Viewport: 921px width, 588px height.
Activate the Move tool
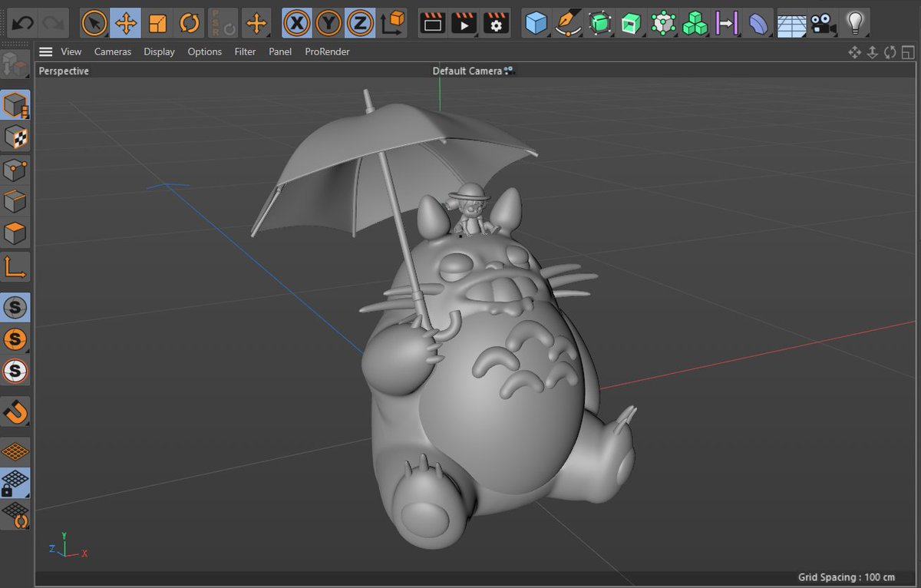click(x=126, y=23)
